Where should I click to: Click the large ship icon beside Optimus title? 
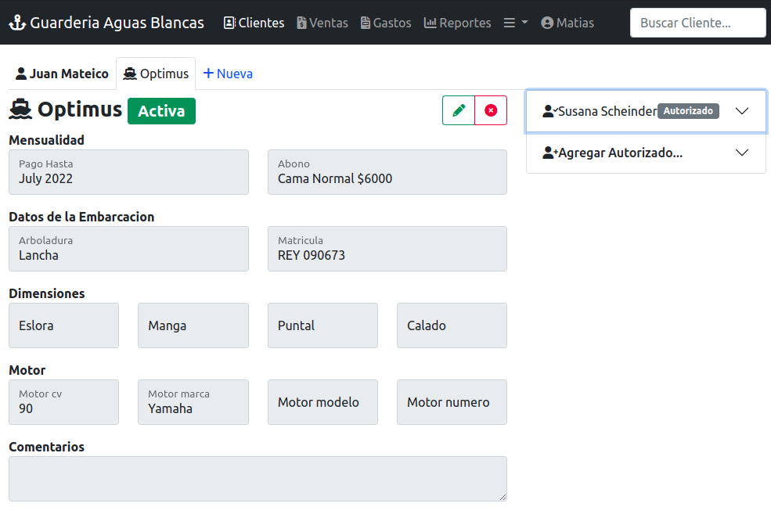[20, 110]
